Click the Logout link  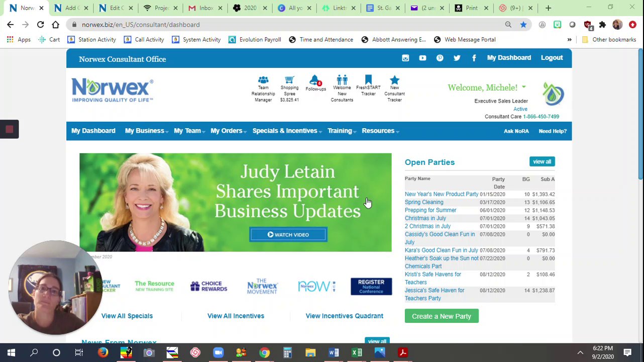[552, 58]
